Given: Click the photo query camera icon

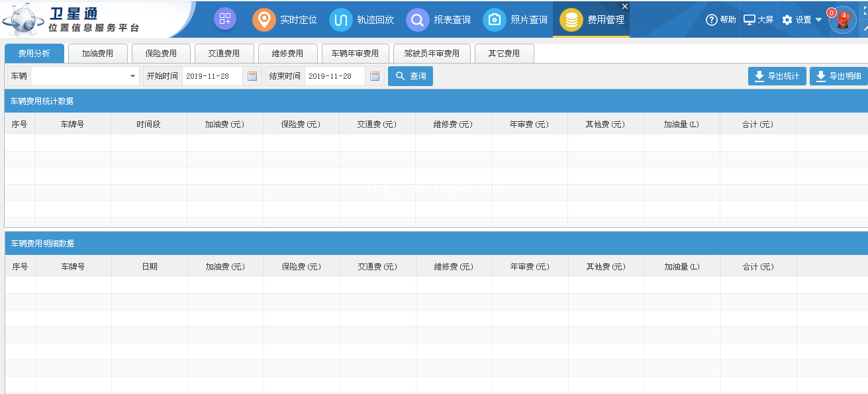Looking at the screenshot, I should pos(495,20).
